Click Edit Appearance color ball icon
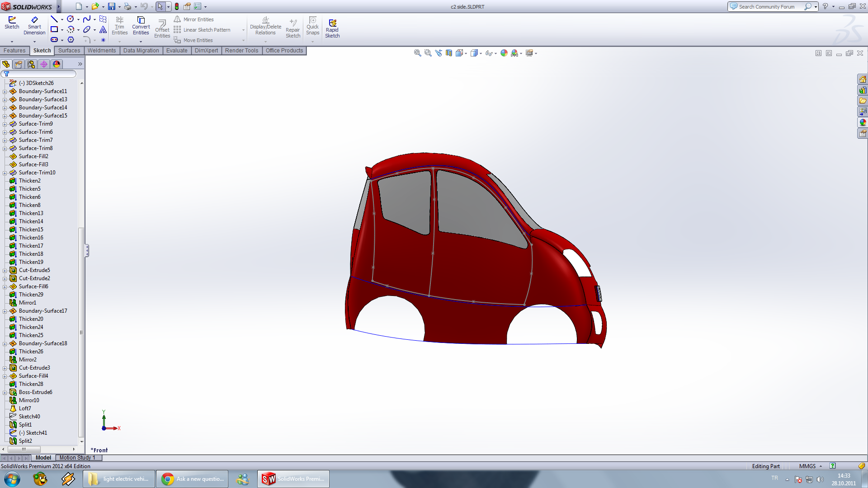Image resolution: width=868 pixels, height=488 pixels. pos(504,53)
